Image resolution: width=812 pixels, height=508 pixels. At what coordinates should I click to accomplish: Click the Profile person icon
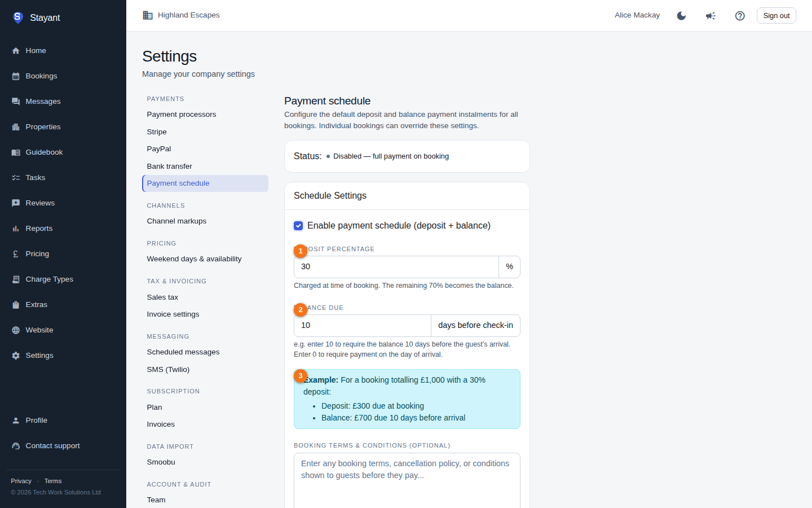pyautogui.click(x=16, y=421)
